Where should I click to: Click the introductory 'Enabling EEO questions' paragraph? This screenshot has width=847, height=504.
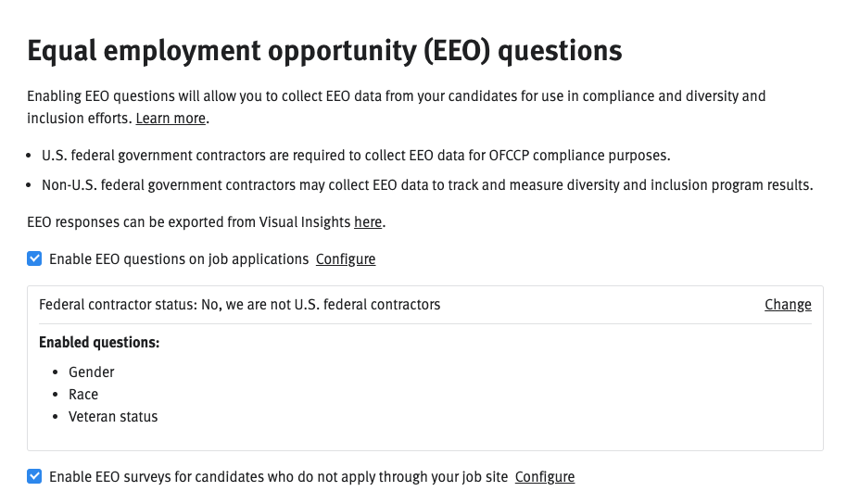click(x=396, y=96)
